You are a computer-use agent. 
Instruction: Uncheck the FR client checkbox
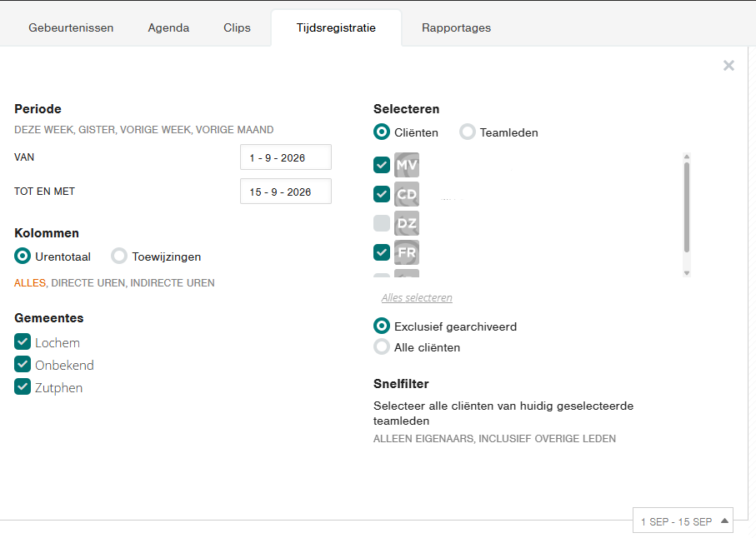[x=382, y=252]
